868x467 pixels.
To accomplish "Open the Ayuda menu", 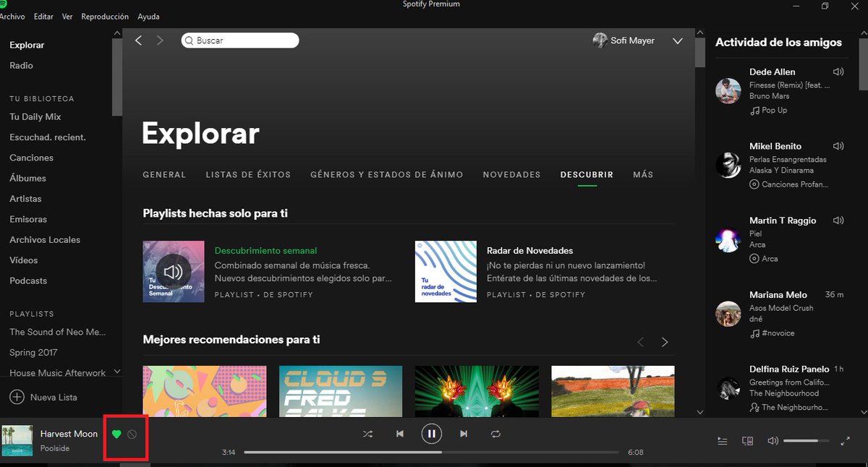I will point(149,16).
